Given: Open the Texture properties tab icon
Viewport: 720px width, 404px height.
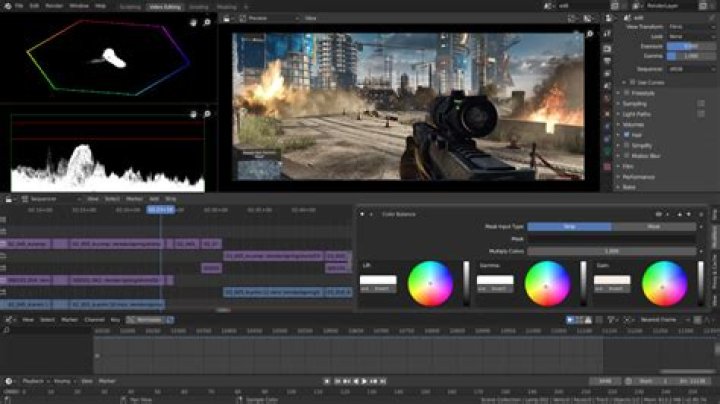Looking at the screenshot, I should (x=608, y=167).
